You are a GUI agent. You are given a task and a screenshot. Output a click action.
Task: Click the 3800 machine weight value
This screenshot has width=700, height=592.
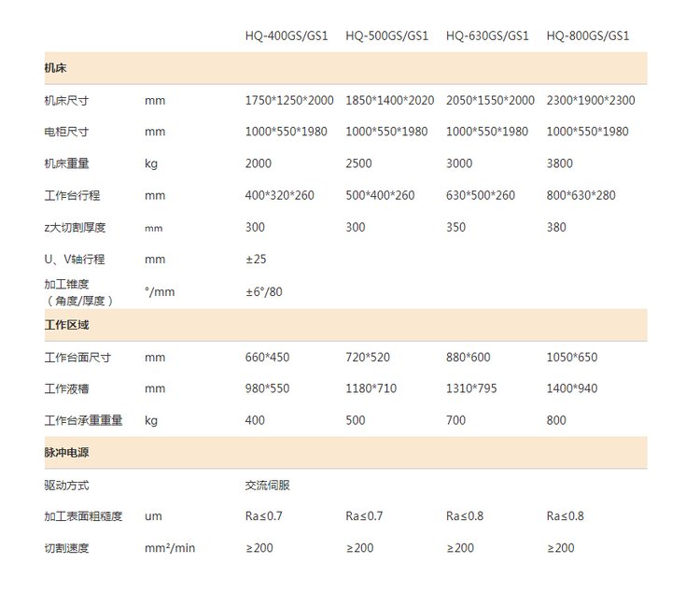point(560,163)
